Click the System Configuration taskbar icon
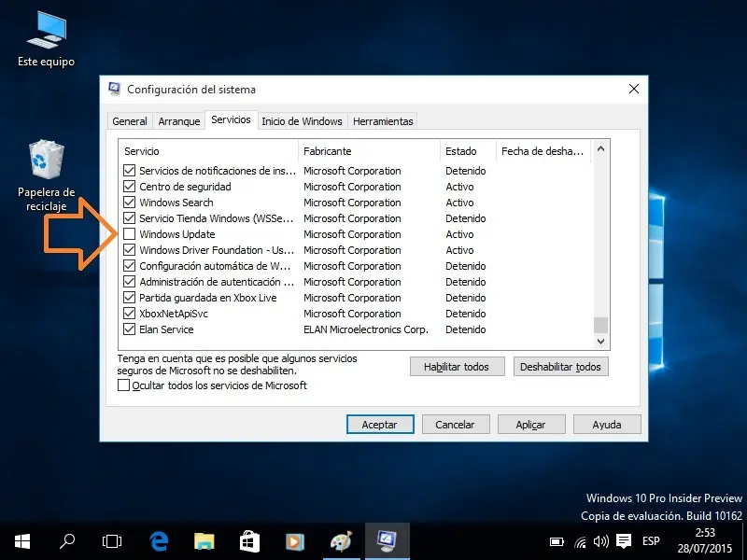The width and height of the screenshot is (747, 560). [x=387, y=541]
